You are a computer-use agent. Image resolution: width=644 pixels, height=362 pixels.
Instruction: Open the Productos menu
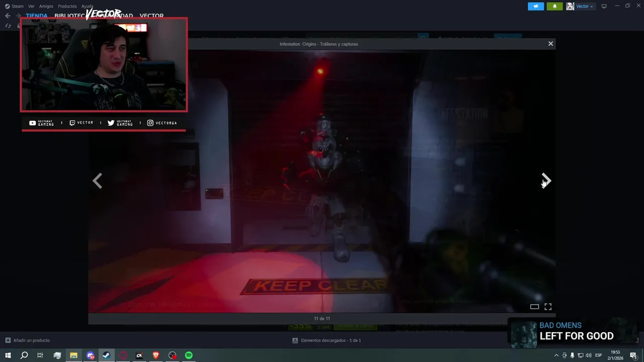click(67, 6)
